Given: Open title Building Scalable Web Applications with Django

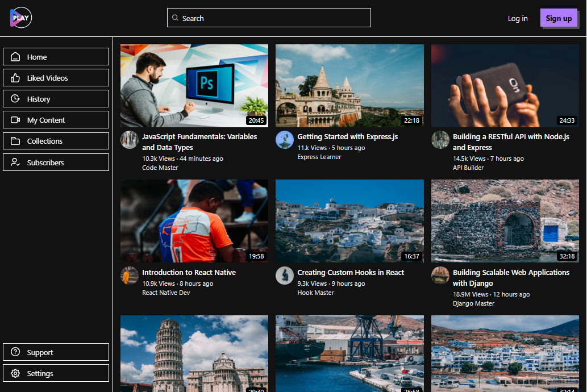Looking at the screenshot, I should click(x=511, y=277).
